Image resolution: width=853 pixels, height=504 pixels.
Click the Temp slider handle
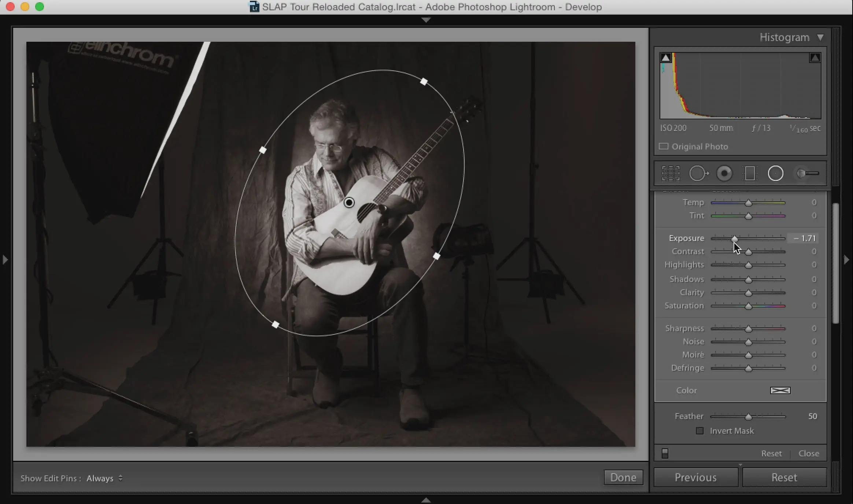coord(749,203)
